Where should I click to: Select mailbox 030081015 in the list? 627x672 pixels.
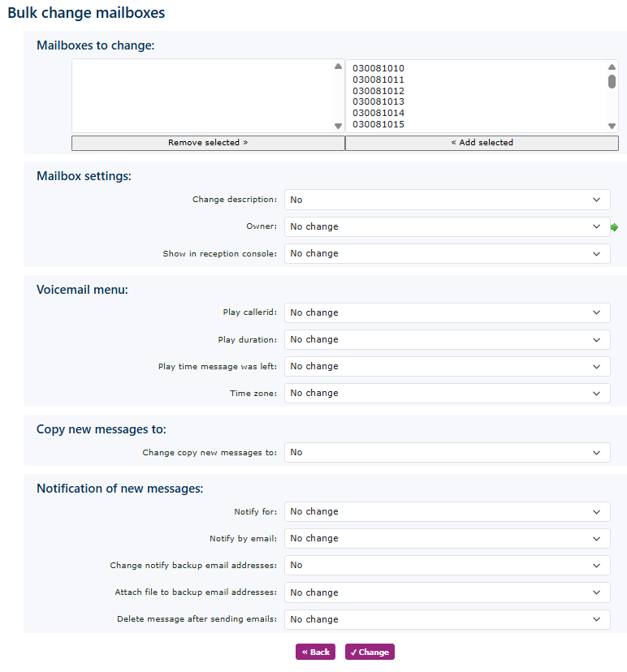click(x=378, y=124)
